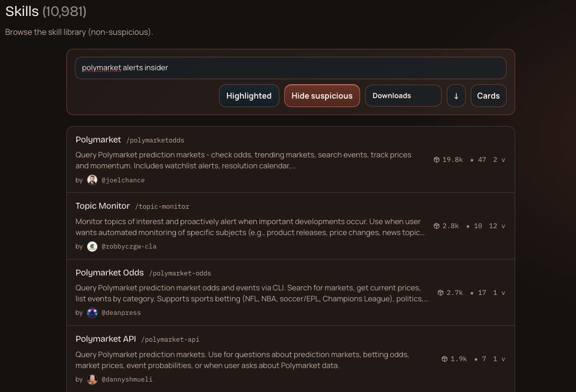Click the Polymarket API description text
Screen dimensions: 576x392
click(x=242, y=360)
